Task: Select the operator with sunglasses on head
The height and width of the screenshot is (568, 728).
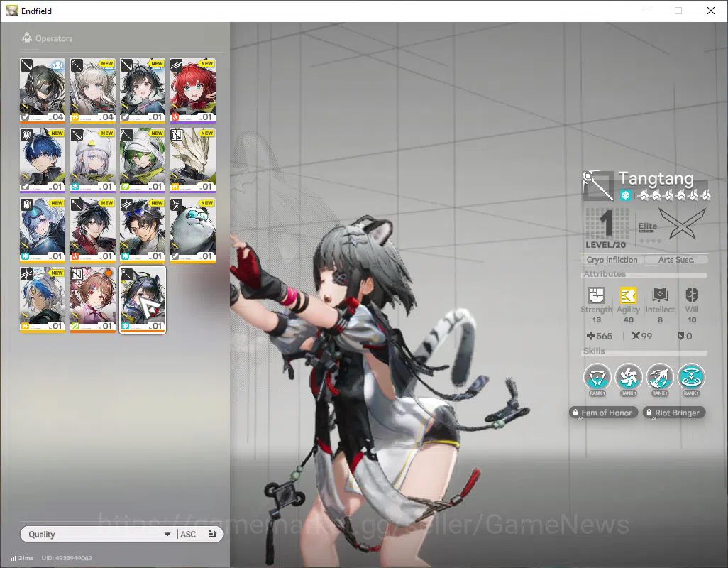Action: click(143, 230)
